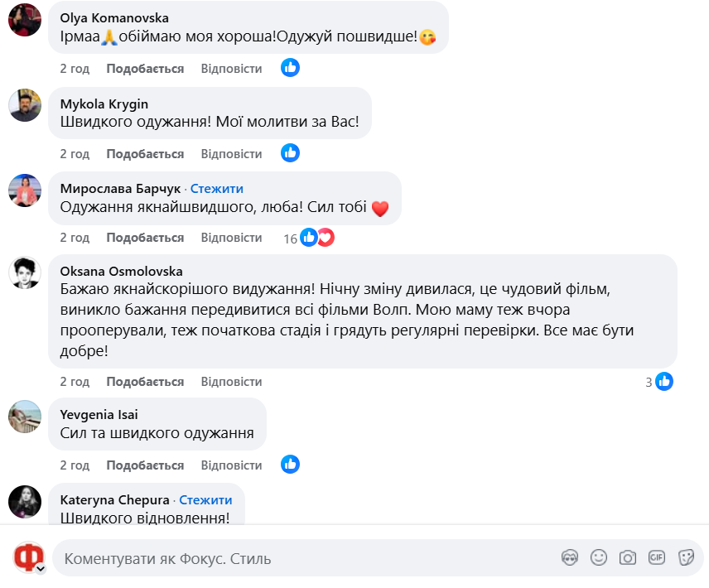This screenshot has height=588, width=709.
Task: Reply to Oksana Osmolovska's comment
Action: pos(231,382)
